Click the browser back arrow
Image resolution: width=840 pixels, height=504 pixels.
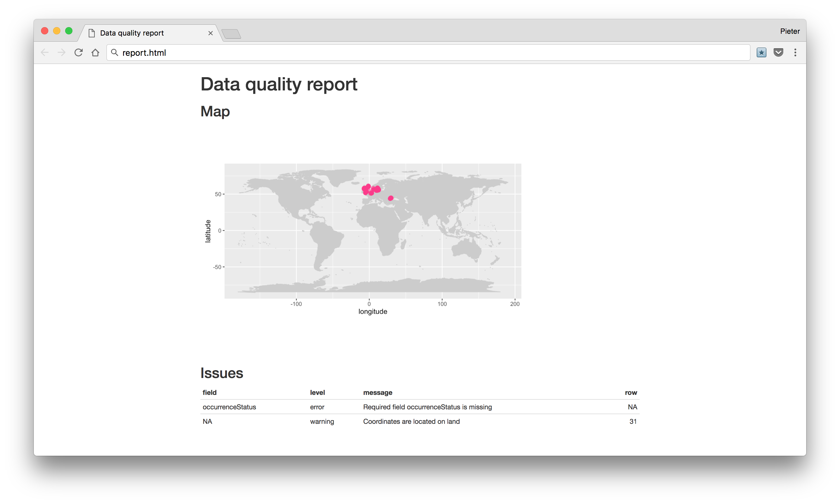coord(45,53)
